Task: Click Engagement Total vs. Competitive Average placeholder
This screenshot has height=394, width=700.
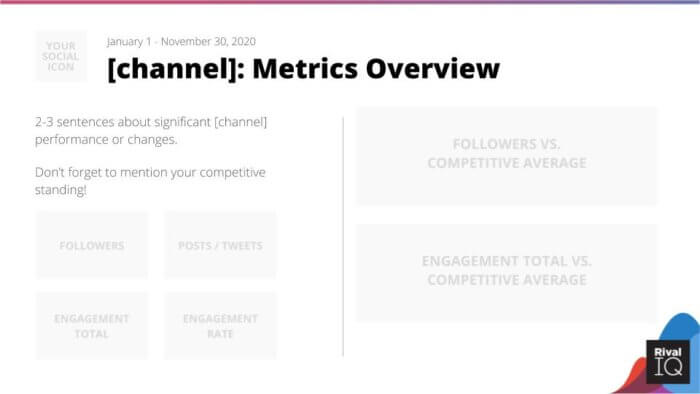Action: pyautogui.click(x=507, y=273)
